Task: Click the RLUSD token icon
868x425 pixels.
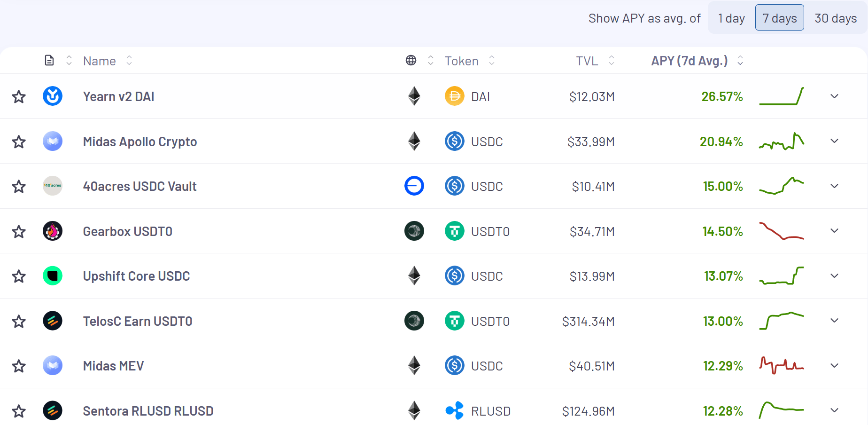Action: click(454, 411)
